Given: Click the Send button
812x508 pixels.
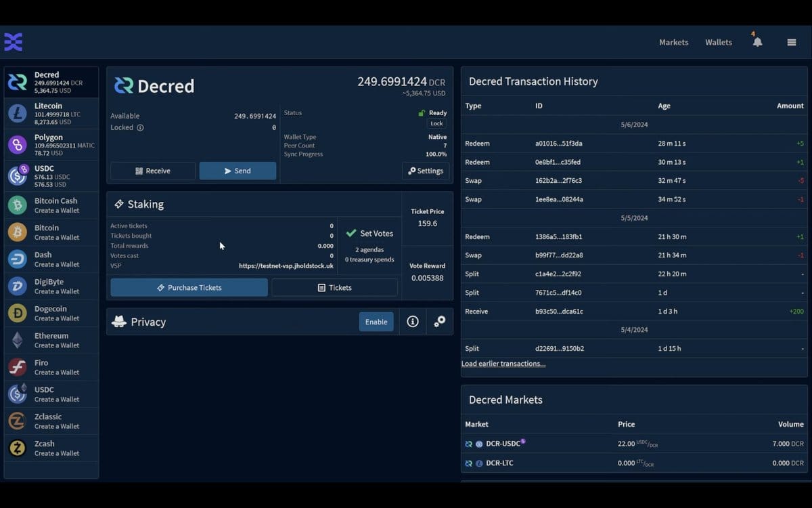Looking at the screenshot, I should pos(238,171).
